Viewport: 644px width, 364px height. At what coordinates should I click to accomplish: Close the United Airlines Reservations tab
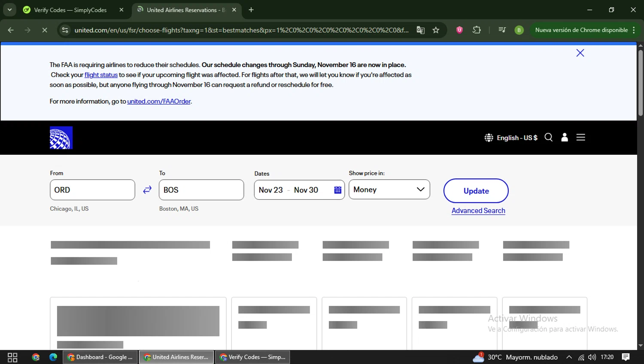coord(234,10)
